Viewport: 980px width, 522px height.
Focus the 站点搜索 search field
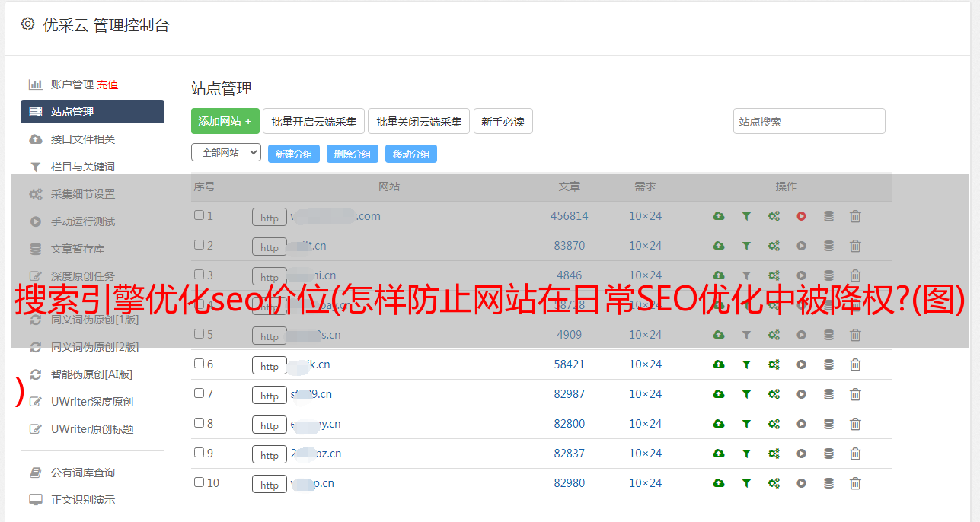point(809,121)
